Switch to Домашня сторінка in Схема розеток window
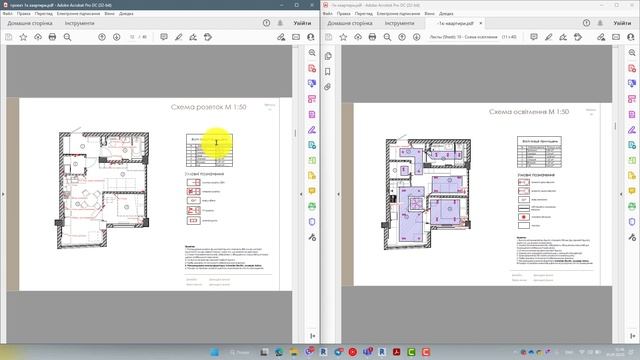640x360 pixels. [30, 23]
